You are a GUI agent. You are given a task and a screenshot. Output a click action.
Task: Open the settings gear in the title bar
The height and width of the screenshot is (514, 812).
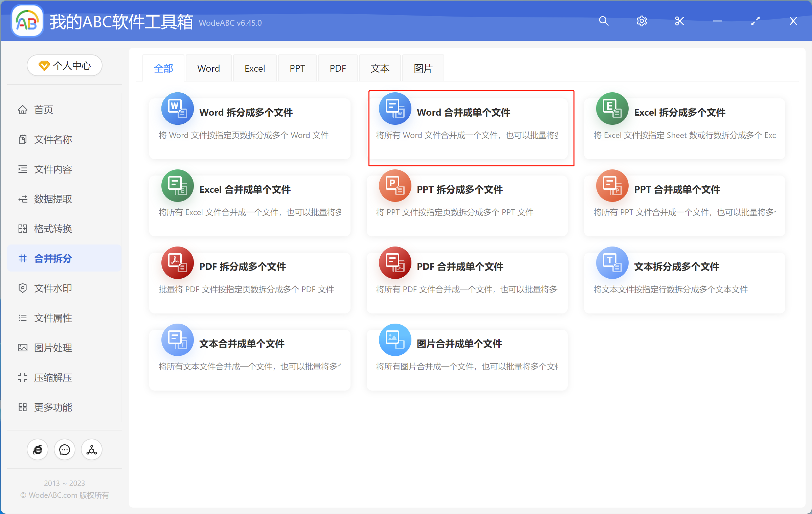pos(641,21)
